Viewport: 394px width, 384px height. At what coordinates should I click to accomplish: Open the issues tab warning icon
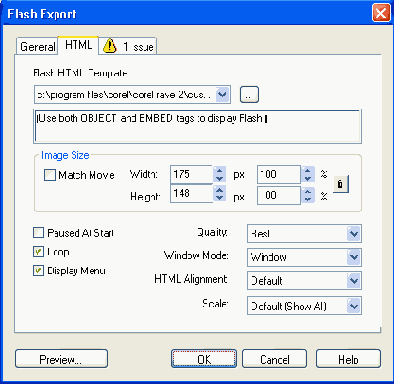click(x=110, y=46)
